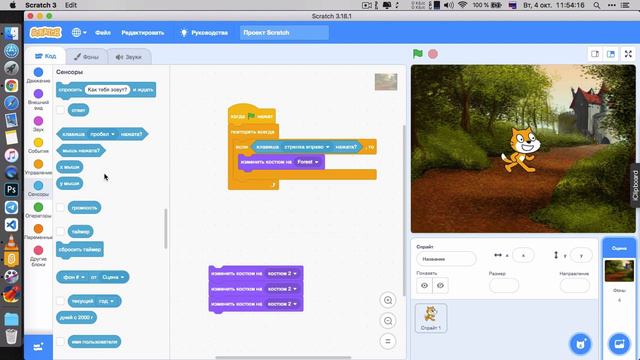Click the ask and wait block

(x=106, y=90)
